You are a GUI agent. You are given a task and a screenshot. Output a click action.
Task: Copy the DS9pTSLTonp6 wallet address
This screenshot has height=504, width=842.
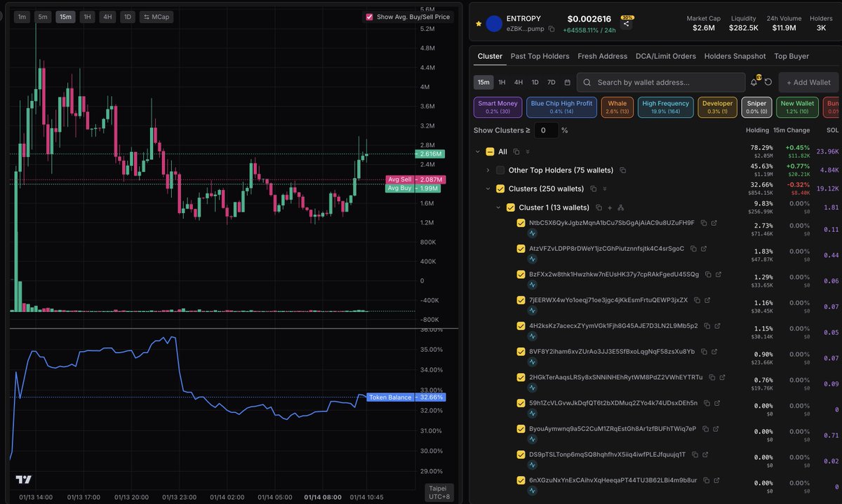694,454
